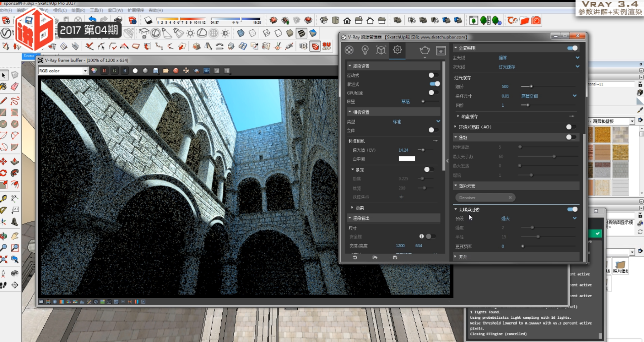Toggle the green G channel in frame buffer
This screenshot has width=644, height=342.
pos(115,71)
